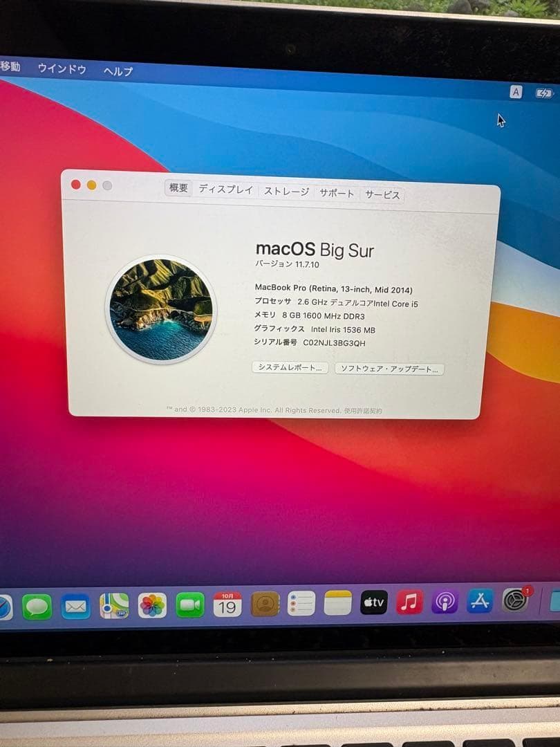Open the 使用許諾契約 link

(x=363, y=411)
